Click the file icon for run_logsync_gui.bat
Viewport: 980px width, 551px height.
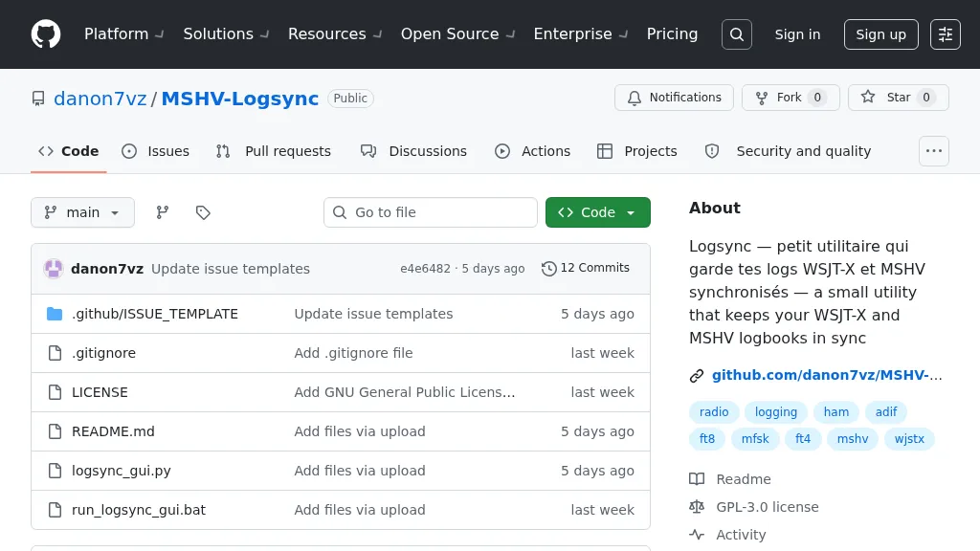click(55, 510)
